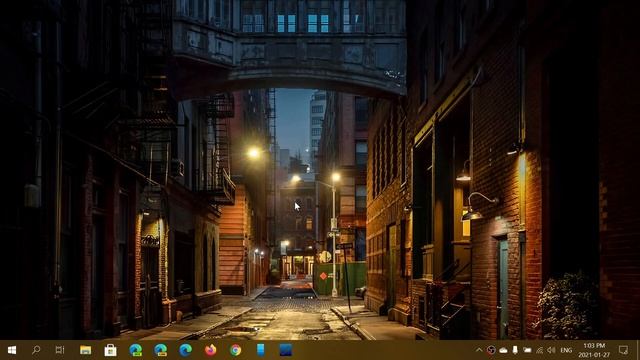This screenshot has width=640, height=360.
Task: Open Task View from the taskbar
Action: [60, 350]
